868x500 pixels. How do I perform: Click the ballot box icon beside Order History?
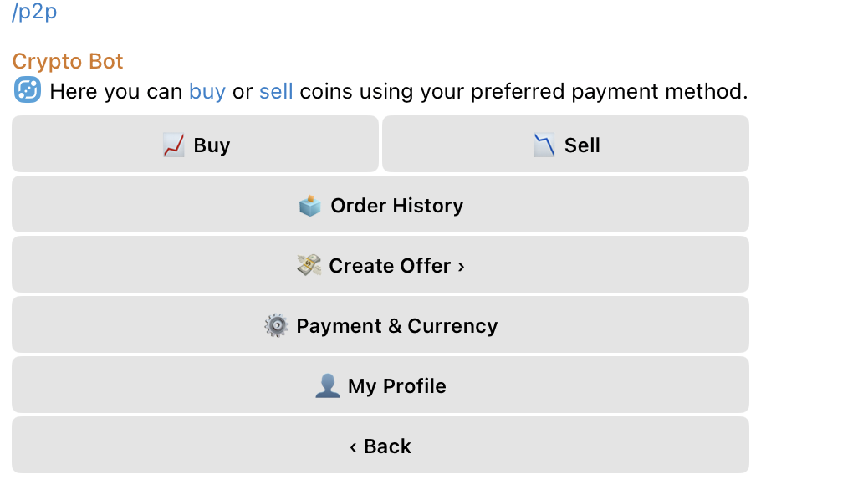click(x=310, y=206)
